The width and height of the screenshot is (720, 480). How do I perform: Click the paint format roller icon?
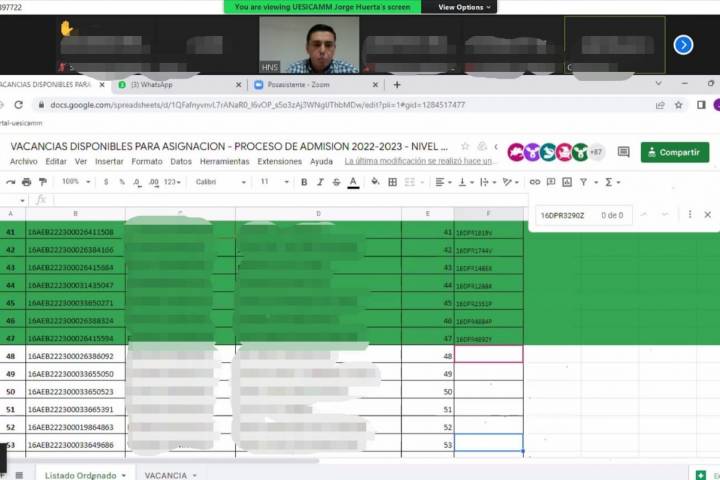coord(42,182)
